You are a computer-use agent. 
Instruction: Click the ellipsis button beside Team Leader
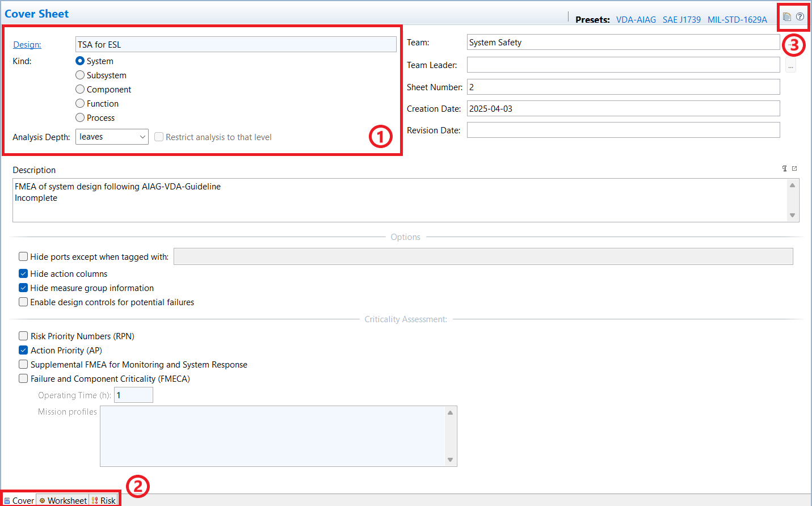[790, 66]
